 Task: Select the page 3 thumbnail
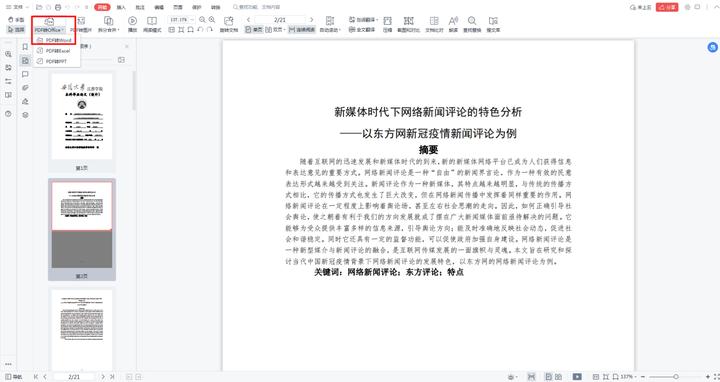(82, 331)
